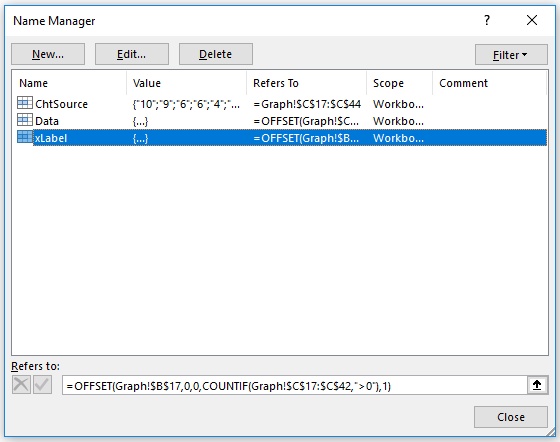Image resolution: width=560 pixels, height=442 pixels.
Task: Select the Data name row
Action: [x=282, y=121]
